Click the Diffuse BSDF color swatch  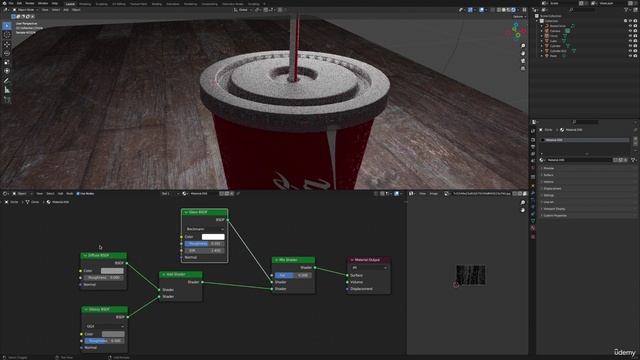112,271
